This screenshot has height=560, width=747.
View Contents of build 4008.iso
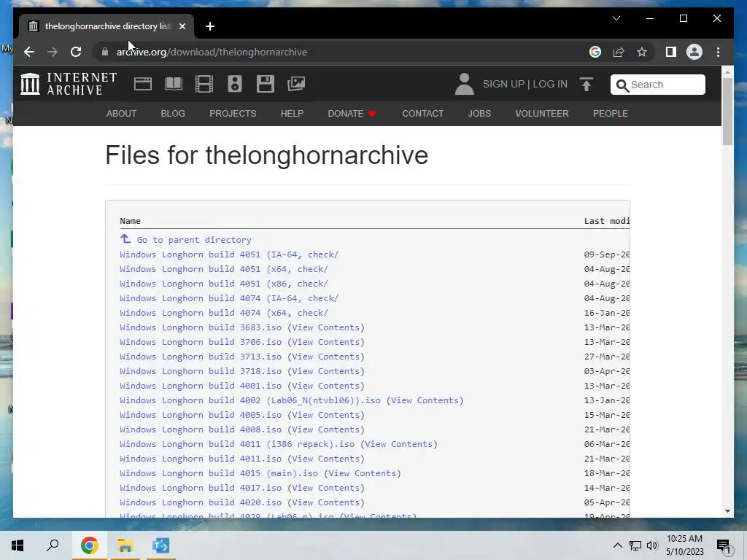coord(325,429)
